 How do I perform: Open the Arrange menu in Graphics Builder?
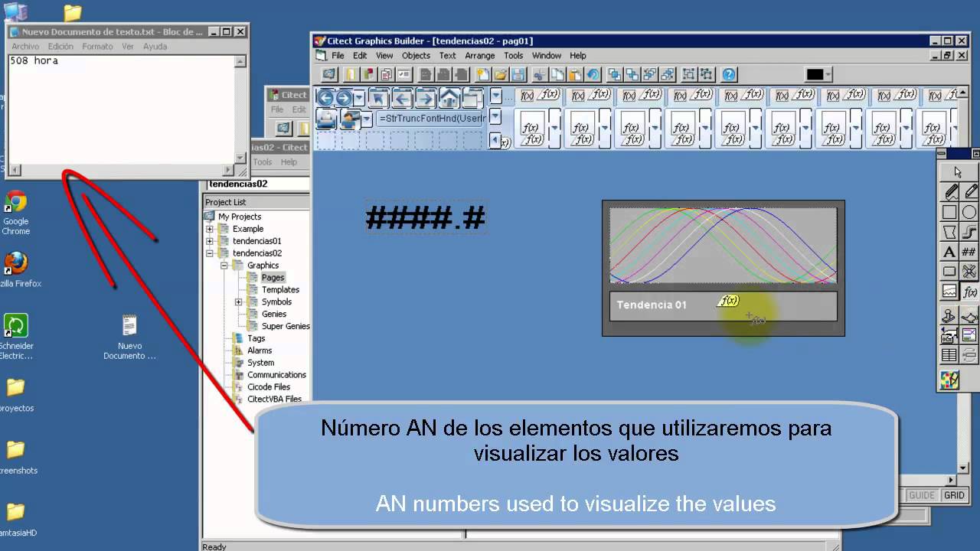(x=480, y=55)
